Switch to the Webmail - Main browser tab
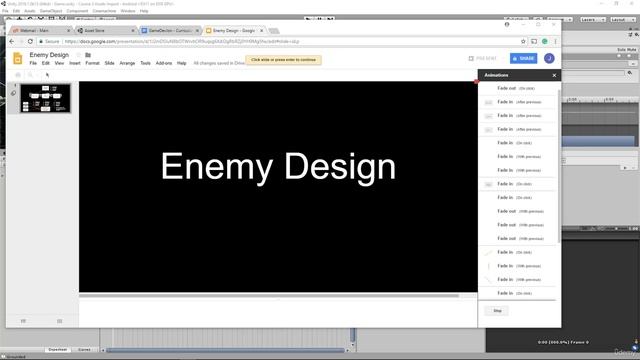The image size is (640, 360). click(40, 31)
